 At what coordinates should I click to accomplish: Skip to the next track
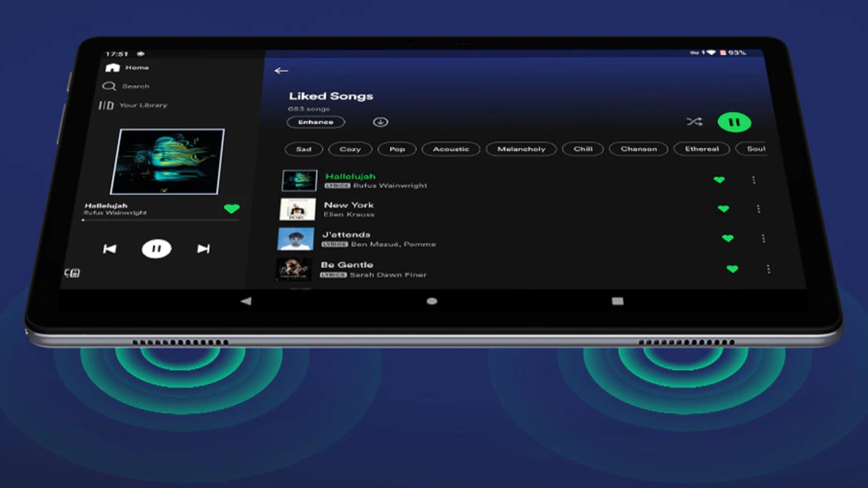(203, 249)
